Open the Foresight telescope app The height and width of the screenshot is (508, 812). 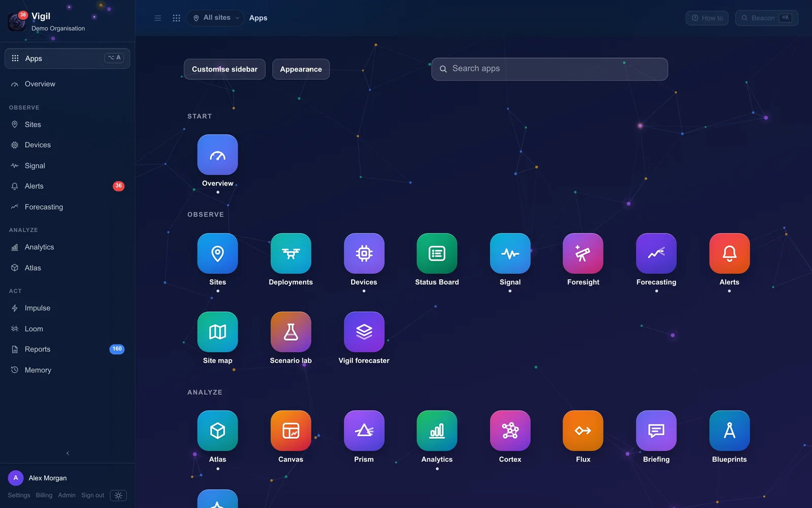[x=583, y=253]
